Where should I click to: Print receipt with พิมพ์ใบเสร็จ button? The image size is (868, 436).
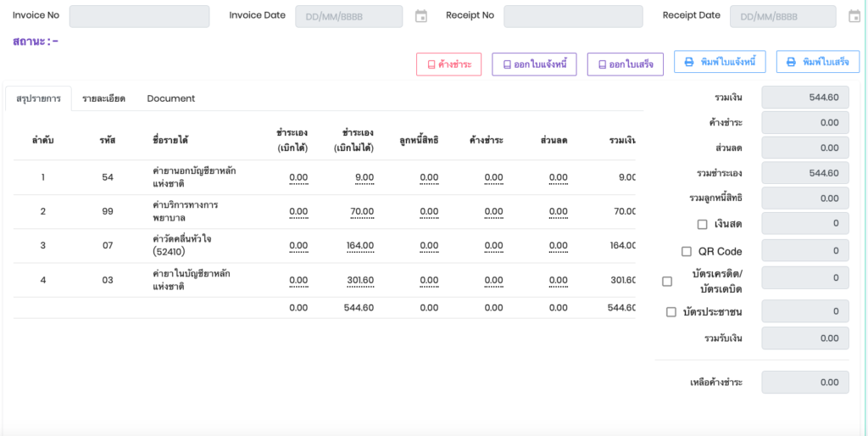(818, 62)
